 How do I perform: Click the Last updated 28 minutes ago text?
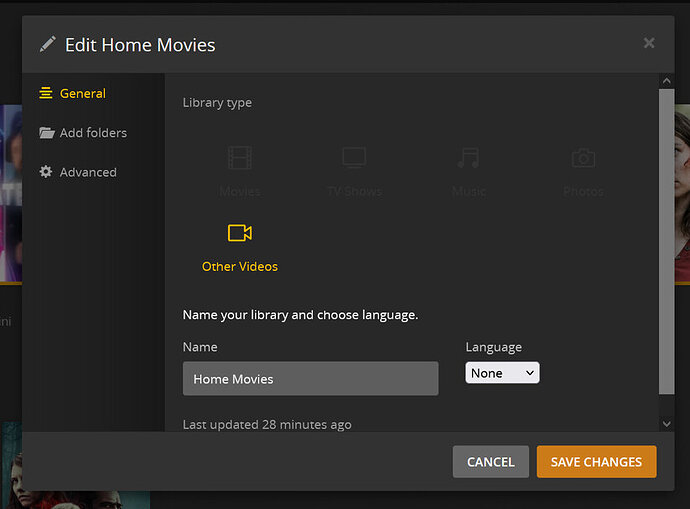[x=267, y=425]
